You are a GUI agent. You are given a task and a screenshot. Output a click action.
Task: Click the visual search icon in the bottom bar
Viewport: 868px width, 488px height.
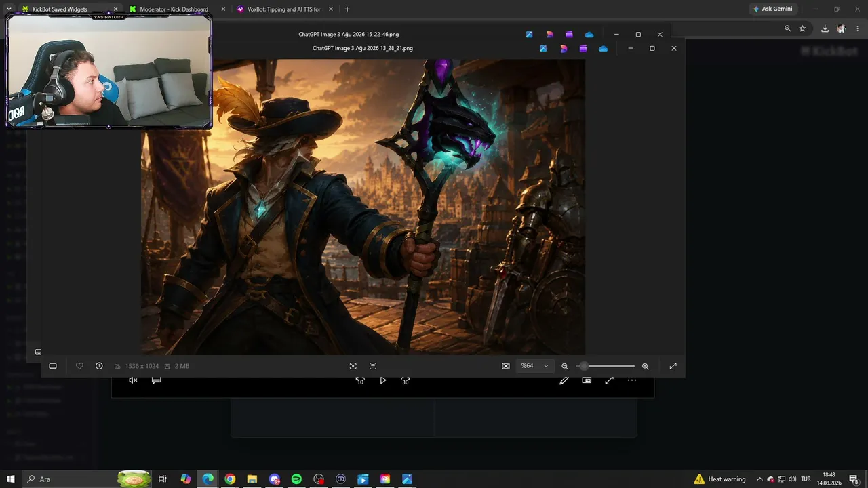pos(353,366)
